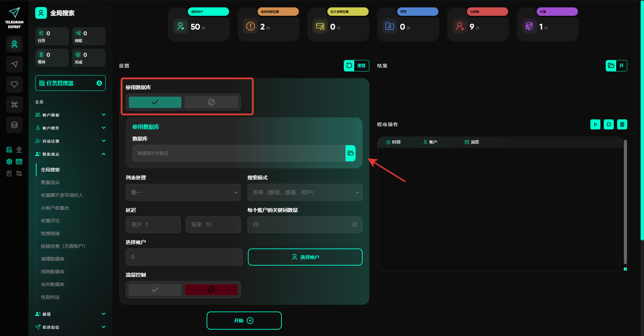Select 聚集观众 submenu item
The image size is (644, 336).
point(50,182)
